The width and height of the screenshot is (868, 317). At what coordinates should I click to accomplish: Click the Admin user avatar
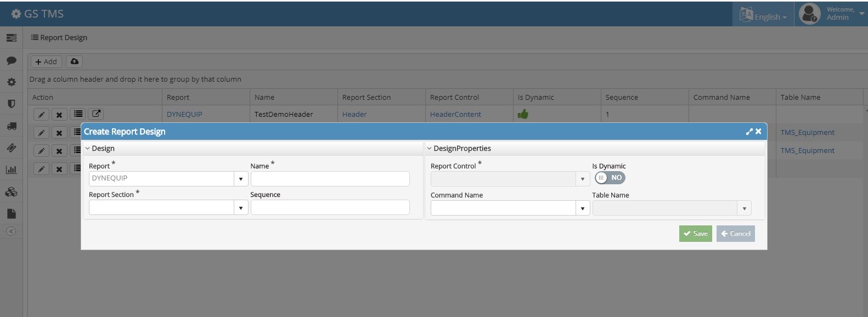(810, 14)
